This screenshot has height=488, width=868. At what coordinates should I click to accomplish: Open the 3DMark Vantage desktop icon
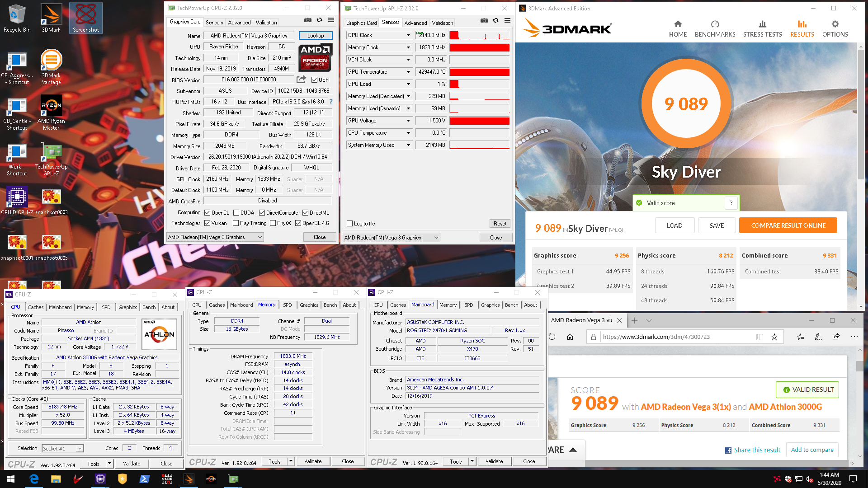click(x=51, y=67)
